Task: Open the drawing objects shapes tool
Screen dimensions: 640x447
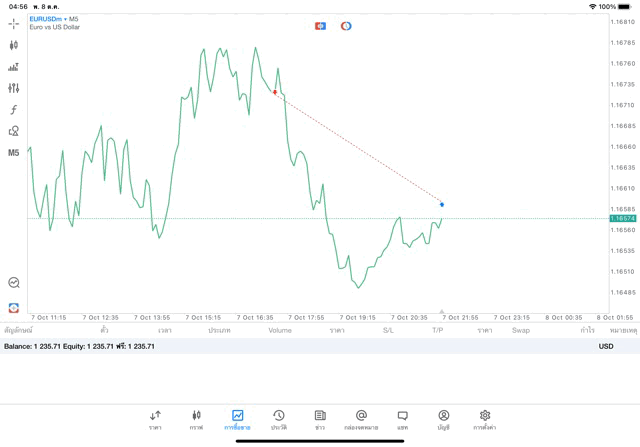Action: click(13, 131)
